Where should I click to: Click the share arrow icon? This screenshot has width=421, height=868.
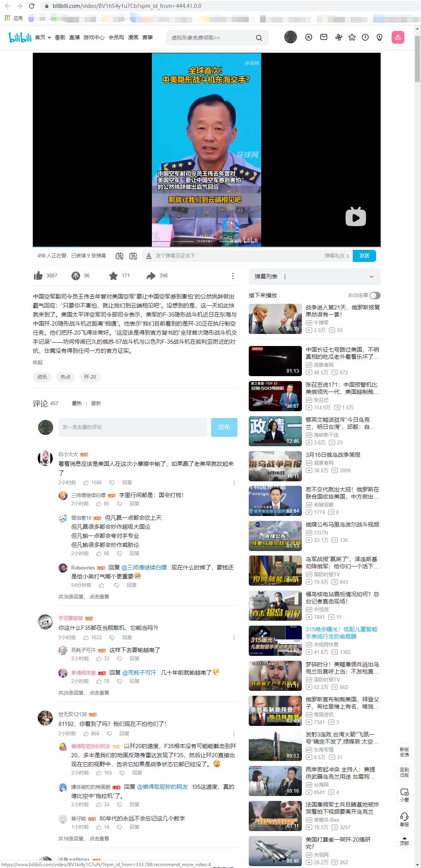(x=151, y=276)
